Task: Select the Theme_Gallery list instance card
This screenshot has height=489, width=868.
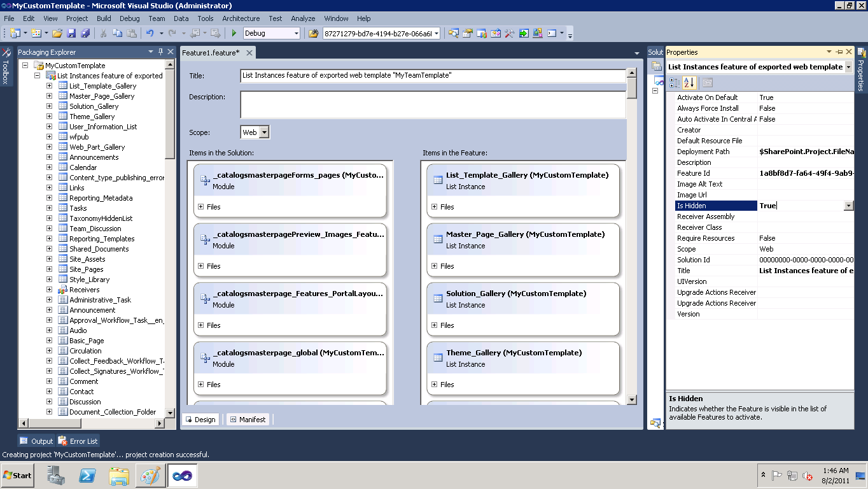Action: [523, 368]
